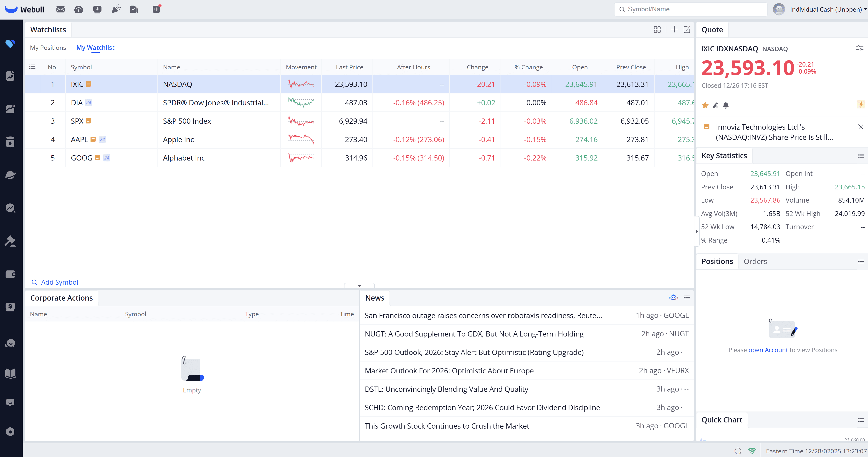Toggle the gold star favorite for IXIC
This screenshot has height=457, width=868.
(x=705, y=105)
